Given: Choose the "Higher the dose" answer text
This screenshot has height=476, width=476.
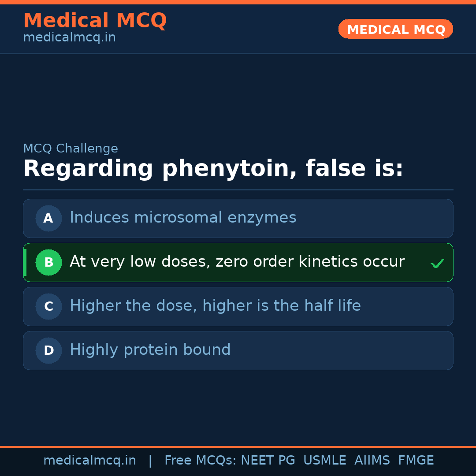Looking at the screenshot, I should click(x=215, y=306).
